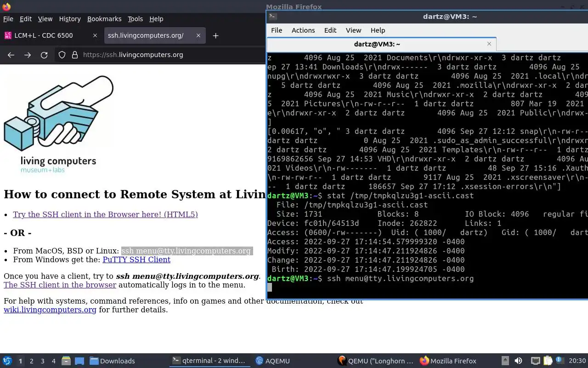The image size is (588, 368).
Task: Go back using the Firefox back arrow
Action: [11, 55]
